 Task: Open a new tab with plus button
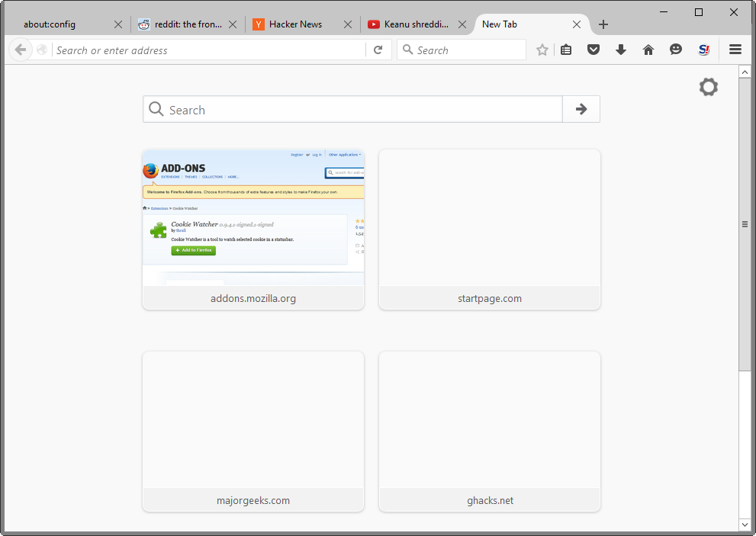click(603, 24)
